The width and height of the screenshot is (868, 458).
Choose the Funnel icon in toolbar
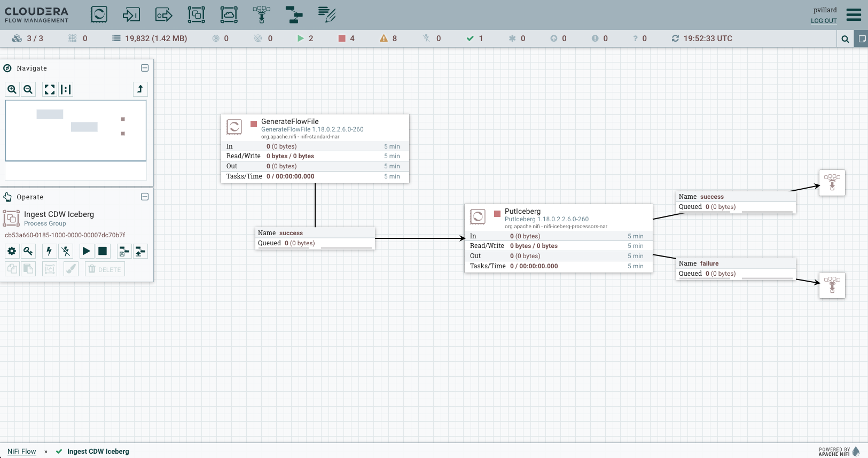pos(262,14)
